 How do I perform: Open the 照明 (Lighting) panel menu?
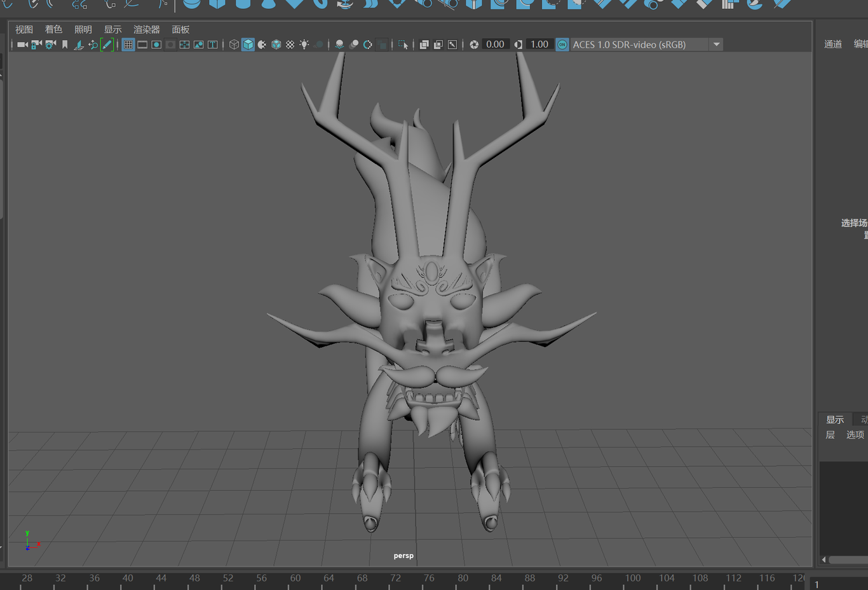click(83, 29)
